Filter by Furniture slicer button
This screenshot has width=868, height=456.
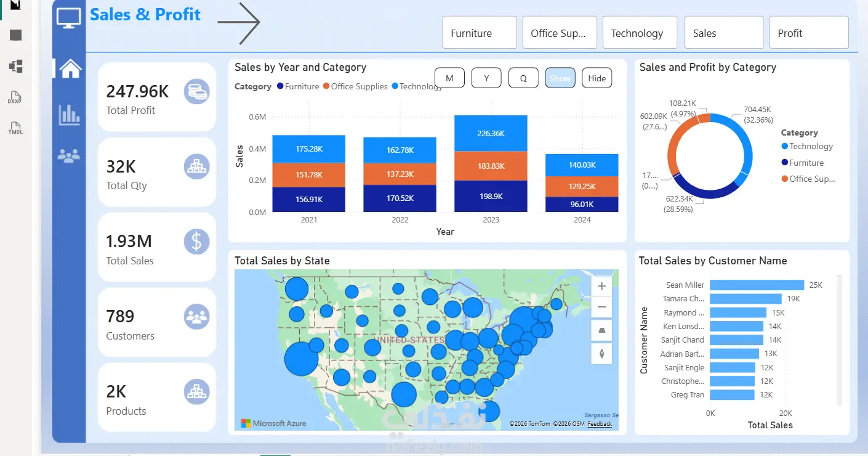tap(480, 33)
